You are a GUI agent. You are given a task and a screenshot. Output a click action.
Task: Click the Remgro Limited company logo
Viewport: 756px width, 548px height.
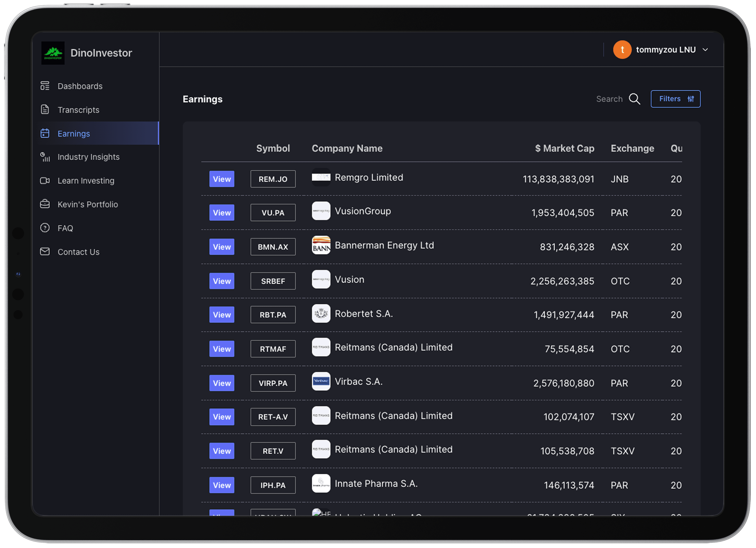tap(321, 177)
